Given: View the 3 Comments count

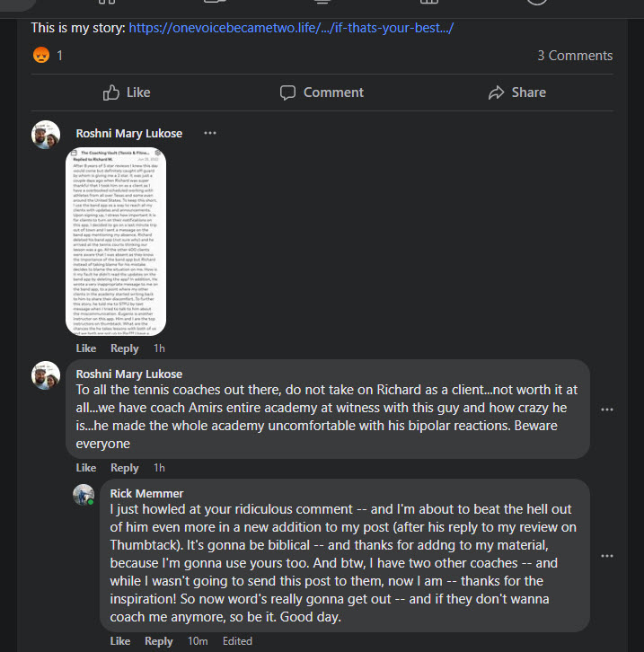Looking at the screenshot, I should [575, 56].
